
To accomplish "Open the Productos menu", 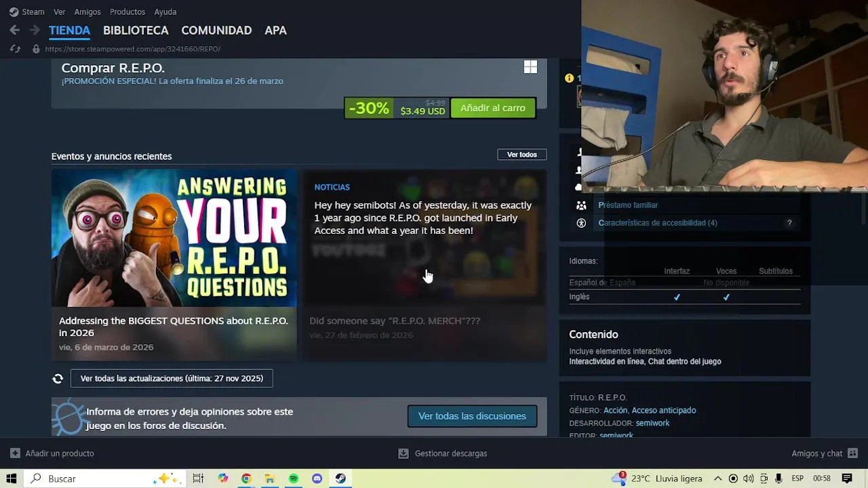I will pyautogui.click(x=127, y=12).
